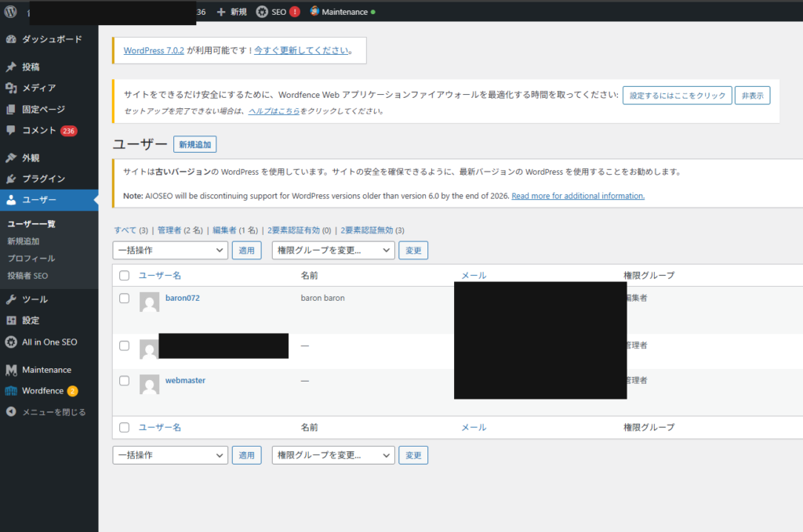
Task: Sort by メール column header
Action: (x=474, y=276)
